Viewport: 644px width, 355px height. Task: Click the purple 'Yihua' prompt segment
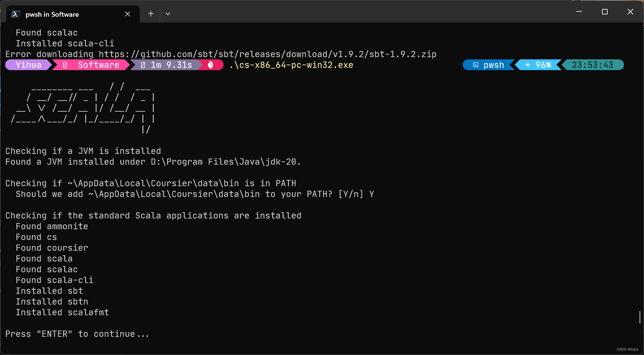[28, 65]
